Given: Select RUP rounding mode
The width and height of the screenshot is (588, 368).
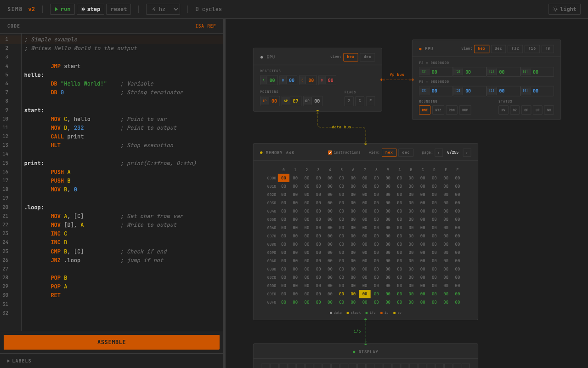Looking at the screenshot, I should [x=465, y=110].
